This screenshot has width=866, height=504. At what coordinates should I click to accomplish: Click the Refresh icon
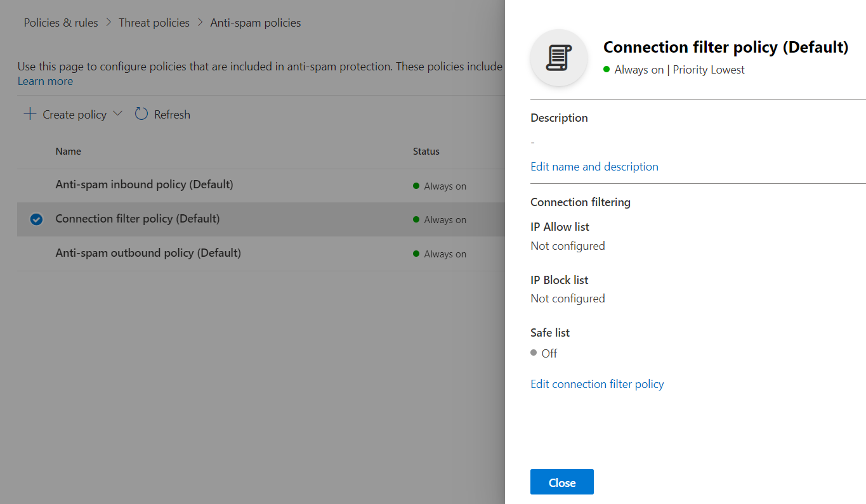tap(141, 114)
